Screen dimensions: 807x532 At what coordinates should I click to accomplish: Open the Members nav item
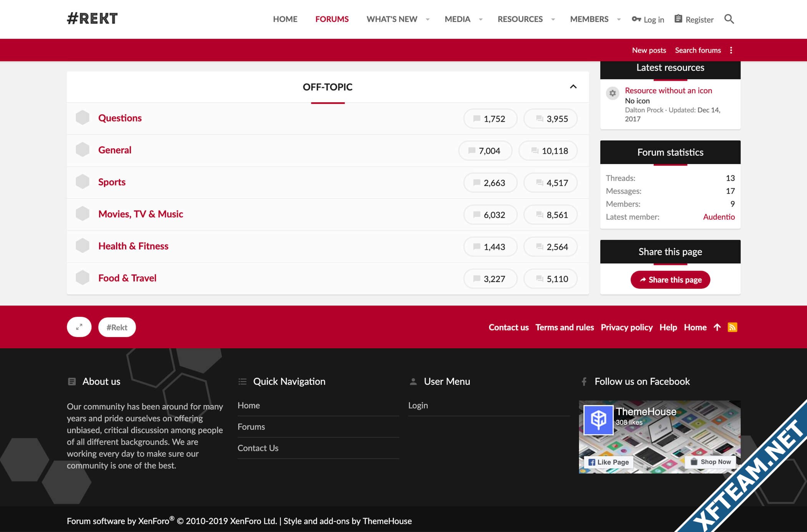tap(589, 19)
